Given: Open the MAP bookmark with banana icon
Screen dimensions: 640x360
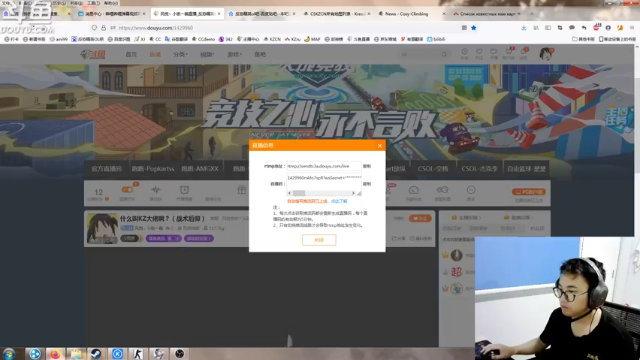Looking at the screenshot, I should point(312,39).
